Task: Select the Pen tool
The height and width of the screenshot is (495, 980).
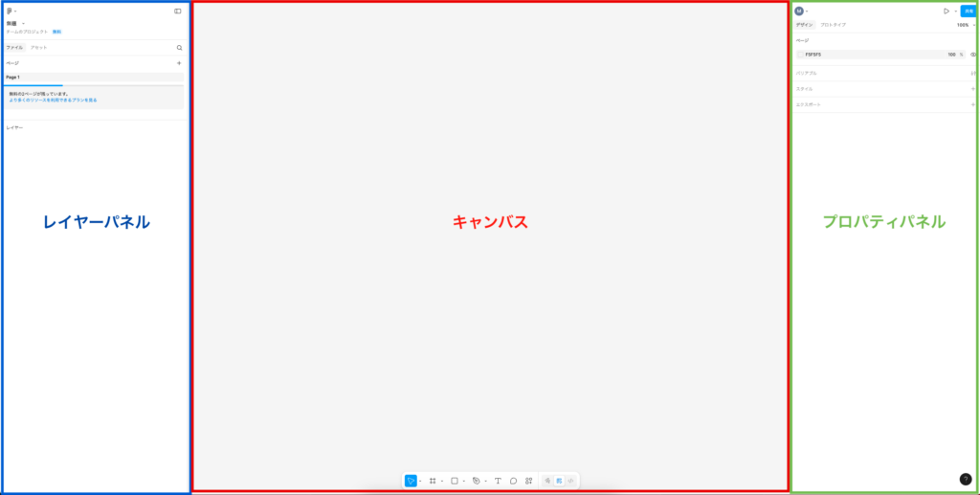Action: pyautogui.click(x=477, y=481)
